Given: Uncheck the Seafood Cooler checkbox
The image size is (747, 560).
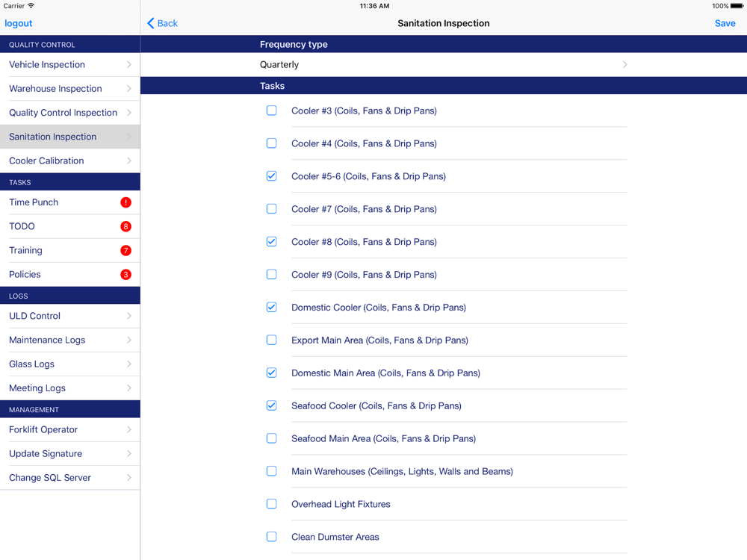Looking at the screenshot, I should point(272,405).
